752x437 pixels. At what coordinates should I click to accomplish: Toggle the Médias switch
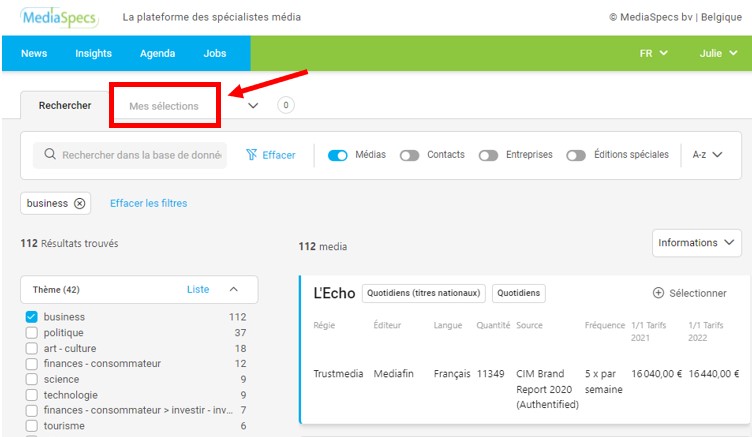tap(337, 155)
